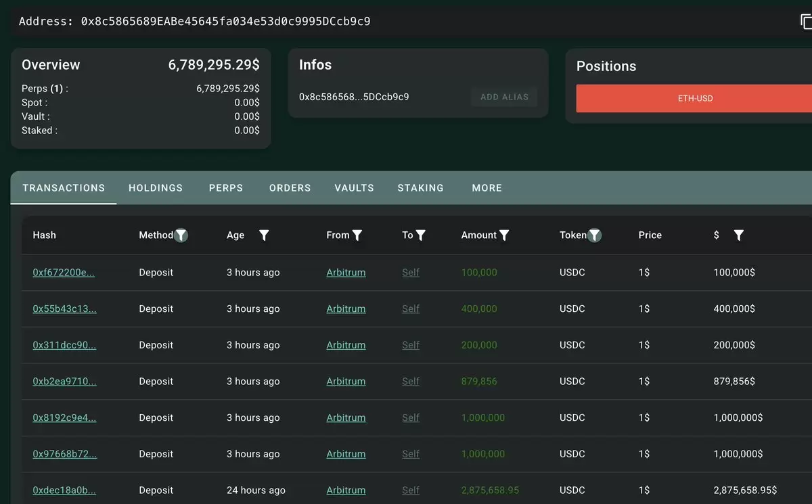Open the Staking tab

click(x=420, y=188)
